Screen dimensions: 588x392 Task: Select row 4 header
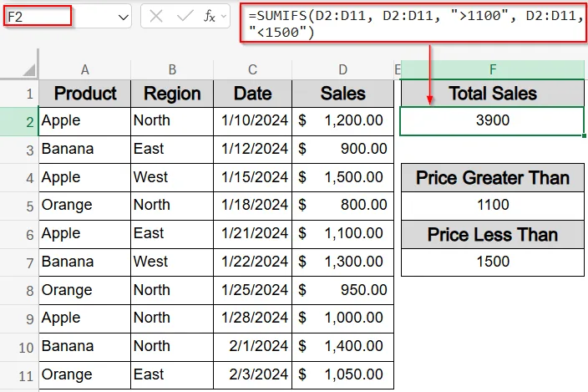point(19,178)
